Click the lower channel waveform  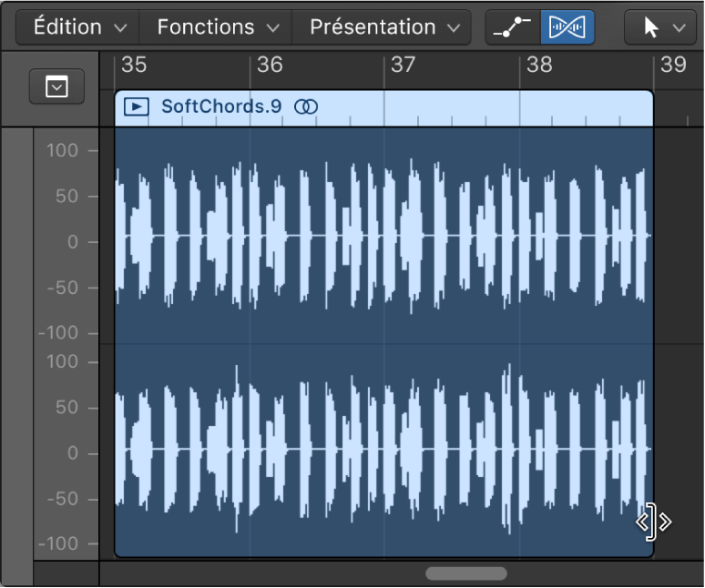(x=383, y=449)
